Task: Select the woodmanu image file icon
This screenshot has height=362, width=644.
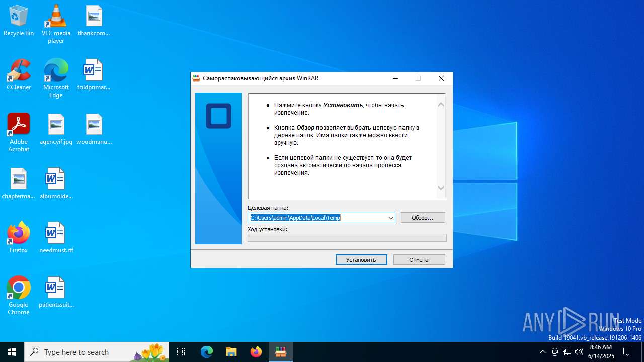Action: coord(94,129)
